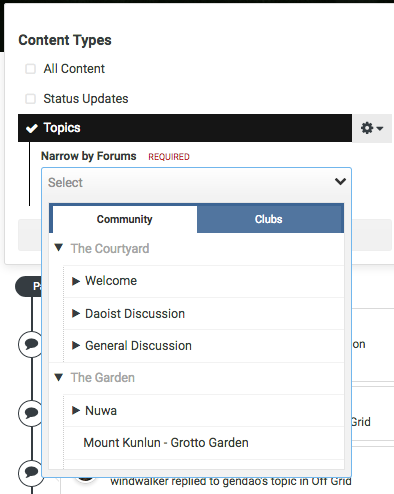Click The Garden category label

pyautogui.click(x=103, y=378)
